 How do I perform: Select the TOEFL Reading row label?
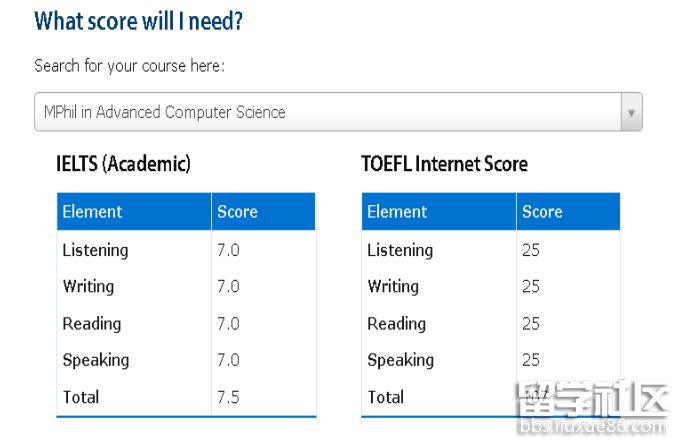396,323
